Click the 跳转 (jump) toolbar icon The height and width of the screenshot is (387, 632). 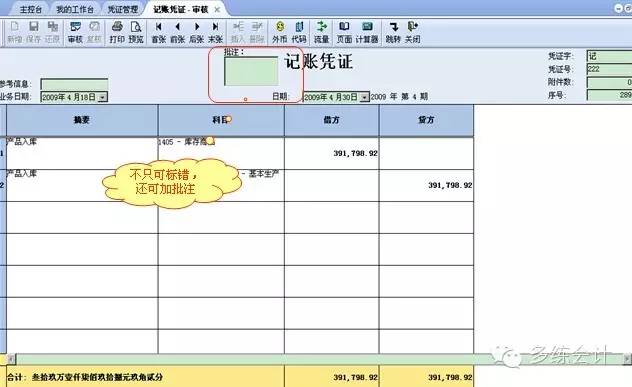393,32
